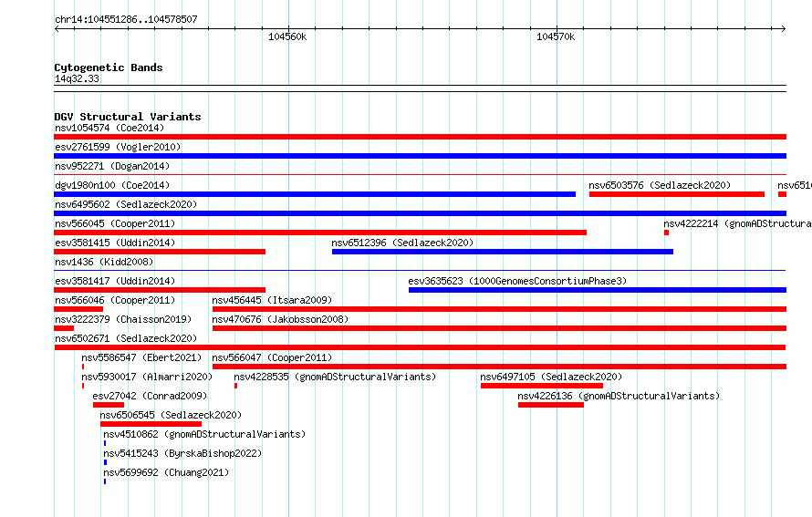Select the red nsv470676 (Jakobsson2008) bar
The image size is (812, 517).
[x=499, y=328]
